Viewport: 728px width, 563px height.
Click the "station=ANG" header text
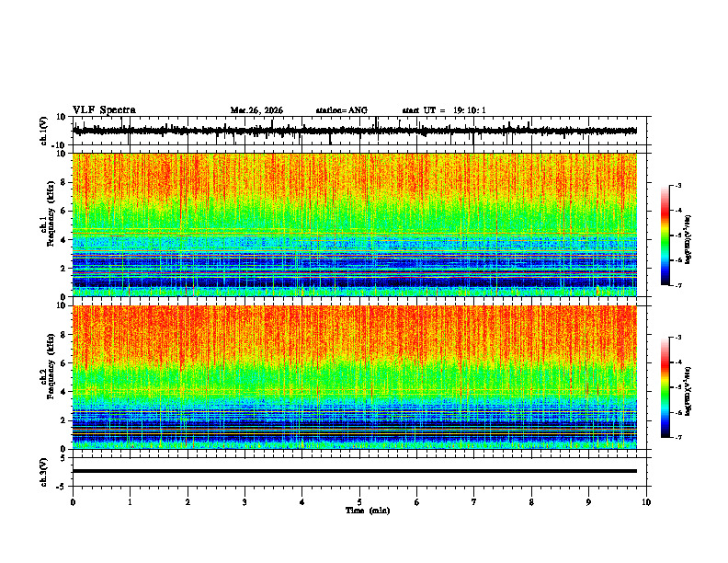[341, 110]
